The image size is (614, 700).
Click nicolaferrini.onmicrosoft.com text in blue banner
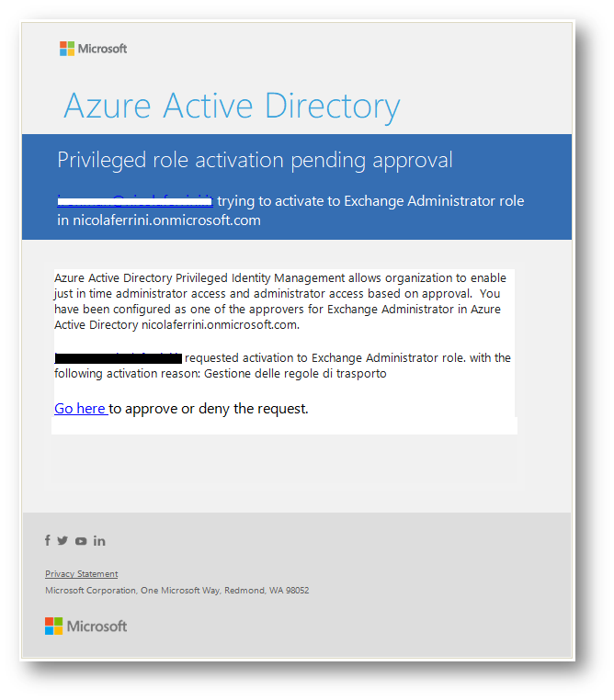[166, 220]
